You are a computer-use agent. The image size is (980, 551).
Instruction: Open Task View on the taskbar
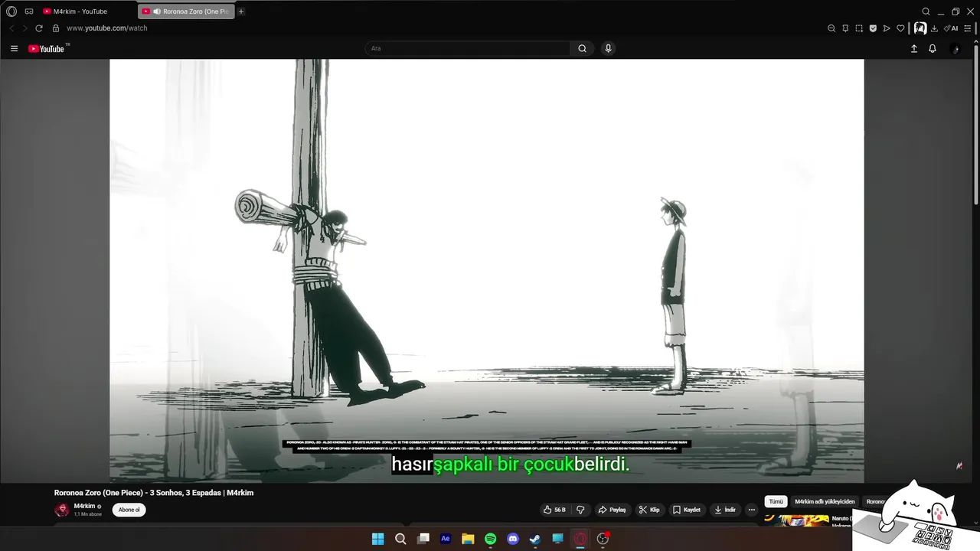(423, 539)
